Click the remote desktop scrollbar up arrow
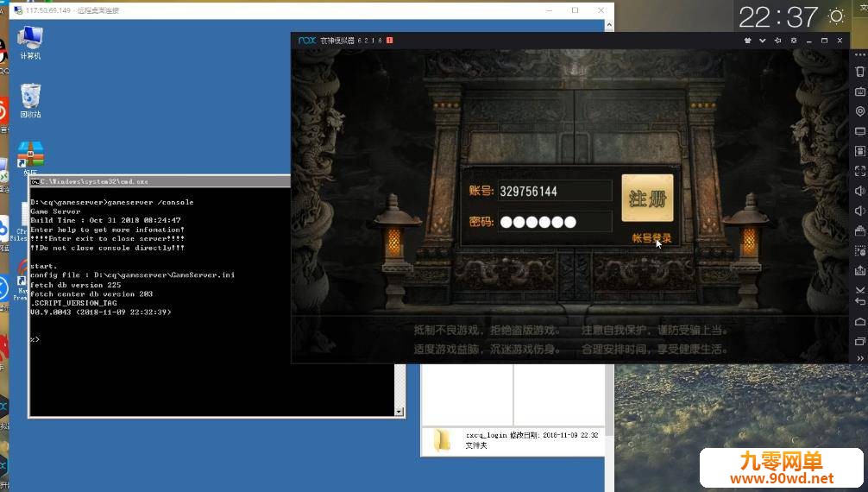 pyautogui.click(x=609, y=25)
